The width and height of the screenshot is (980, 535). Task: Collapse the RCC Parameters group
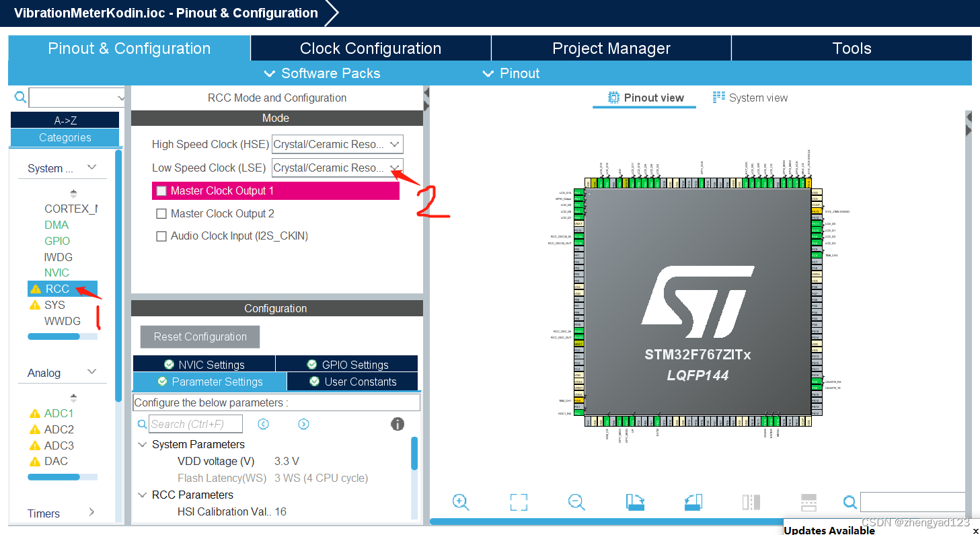pyautogui.click(x=142, y=495)
